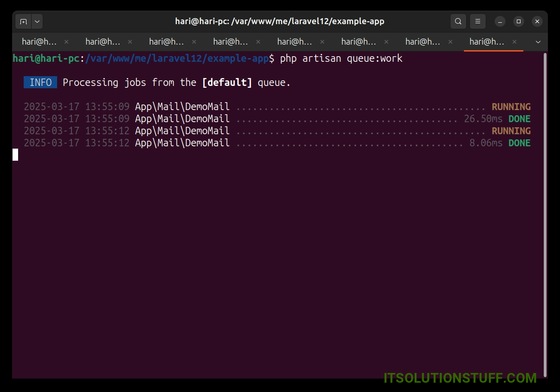The image size is (560, 392).
Task: Switch to the first terminal tab
Action: (x=39, y=42)
